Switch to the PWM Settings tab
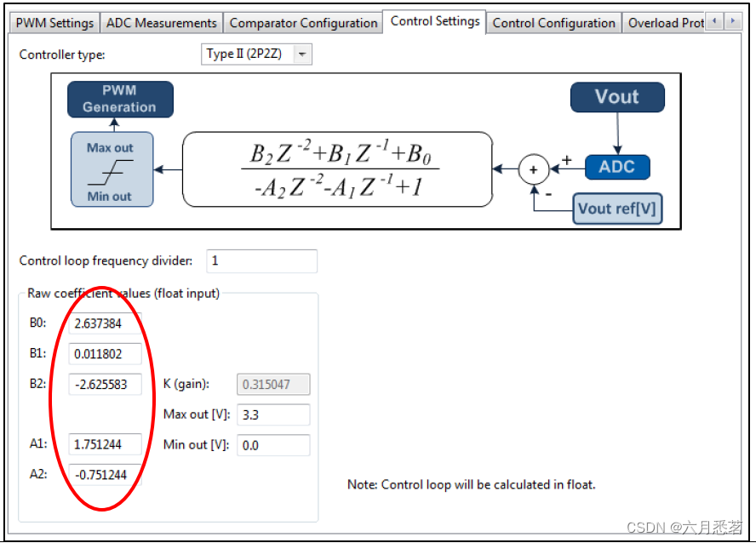The image size is (756, 543). click(x=54, y=23)
